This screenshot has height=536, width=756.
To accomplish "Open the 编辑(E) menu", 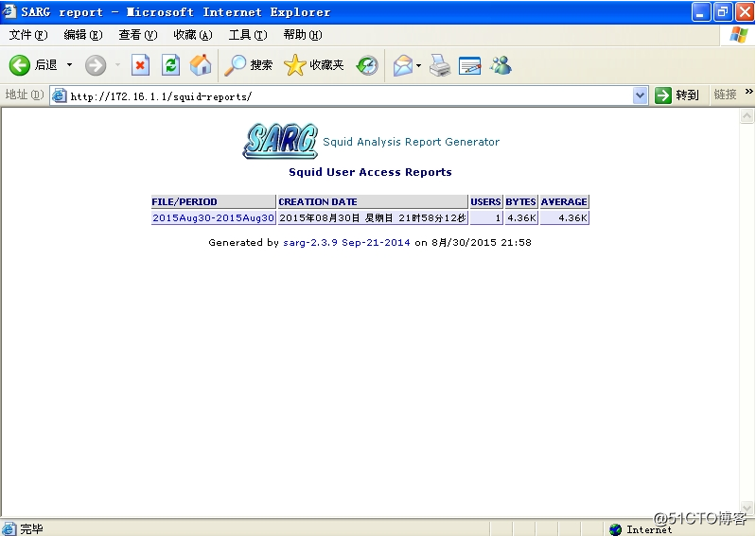I will [x=83, y=35].
